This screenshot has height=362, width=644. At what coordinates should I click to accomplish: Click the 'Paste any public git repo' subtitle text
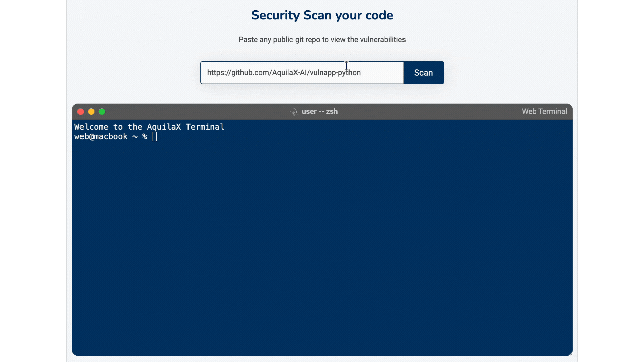click(322, 40)
